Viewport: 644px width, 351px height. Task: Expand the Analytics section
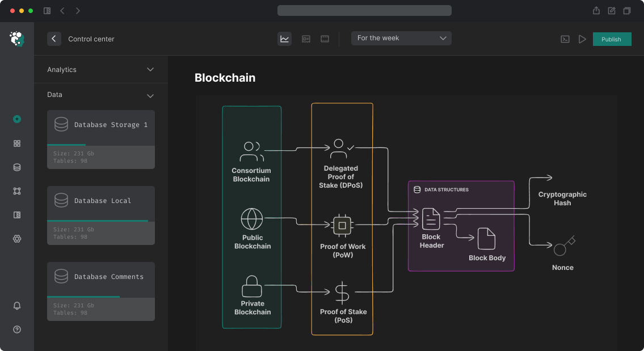150,70
